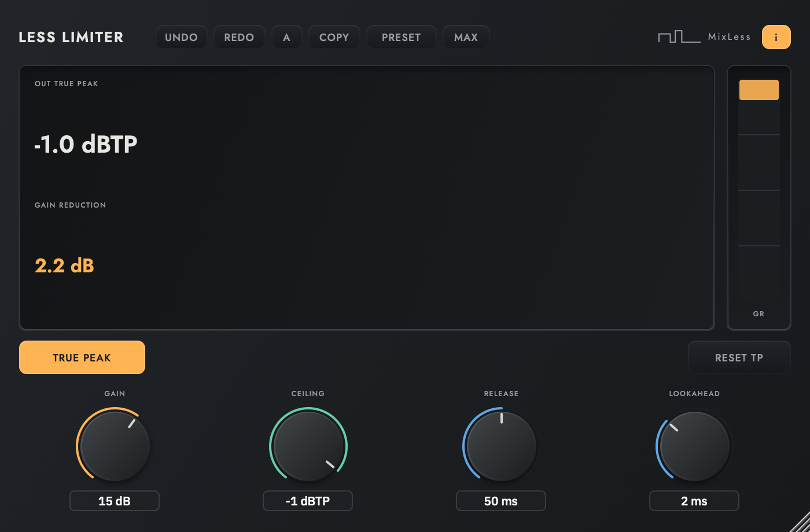810x532 pixels.
Task: Toggle the orange info 'i' button
Action: 776,38
